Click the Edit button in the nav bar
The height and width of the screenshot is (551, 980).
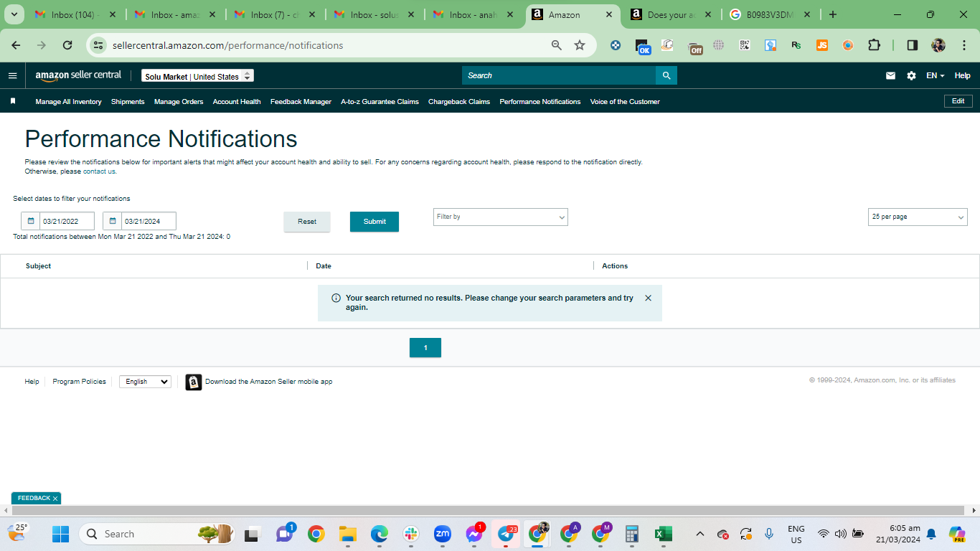[x=958, y=101]
